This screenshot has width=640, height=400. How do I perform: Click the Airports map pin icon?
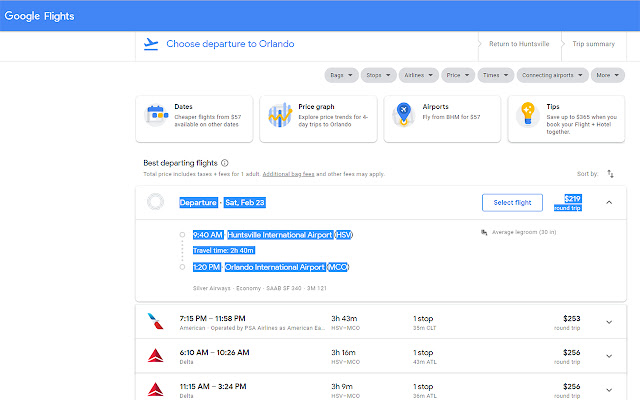pyautogui.click(x=404, y=114)
